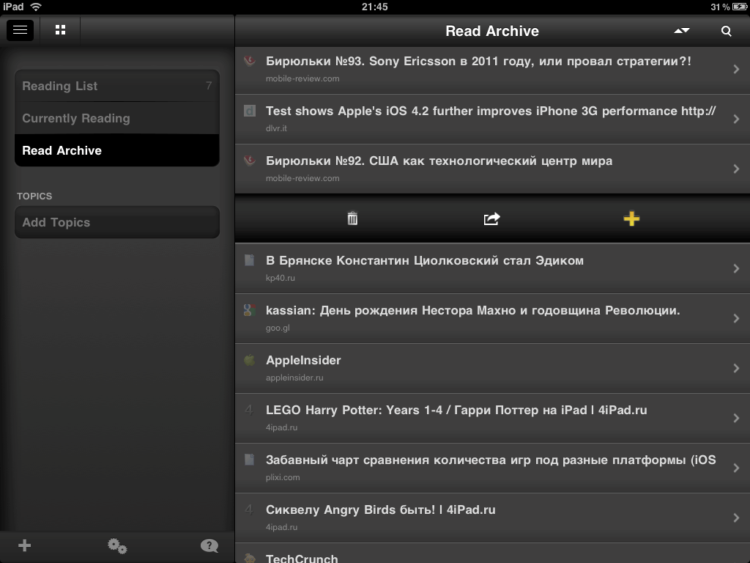Open article "Сиквелу Angry Birds быть!"
The height and width of the screenshot is (563, 750).
[492, 518]
